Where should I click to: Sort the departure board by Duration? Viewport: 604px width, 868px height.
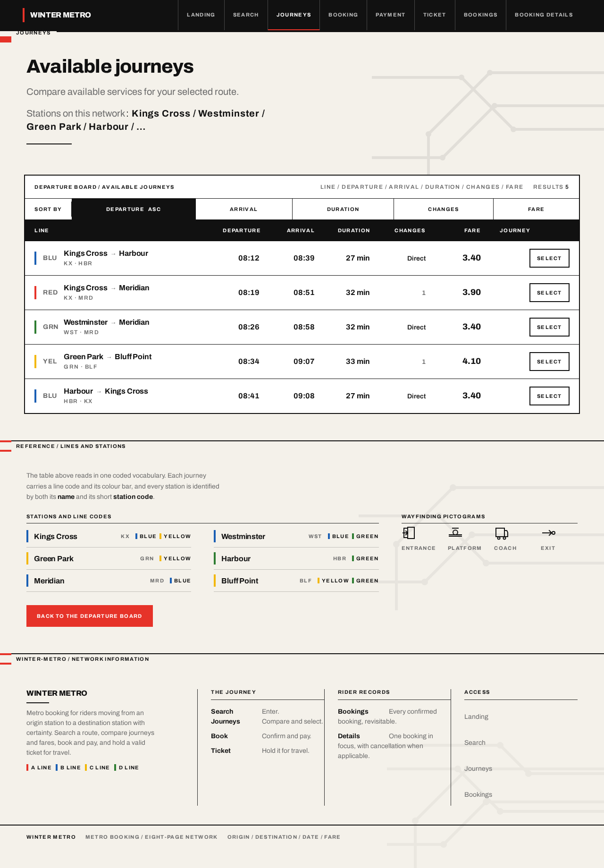click(x=343, y=209)
